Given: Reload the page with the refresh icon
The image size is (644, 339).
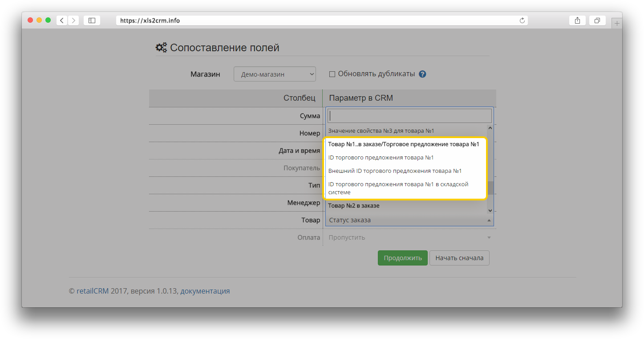Looking at the screenshot, I should pos(522,20).
